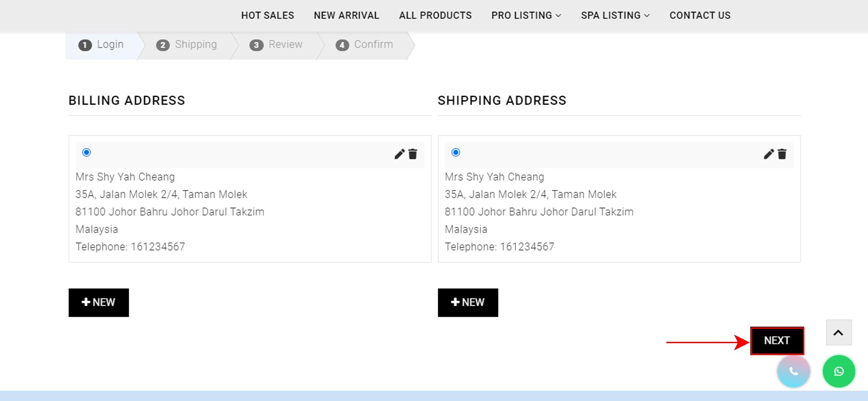This screenshot has width=868, height=401.
Task: Go to the Login checkout step
Action: [x=101, y=45]
